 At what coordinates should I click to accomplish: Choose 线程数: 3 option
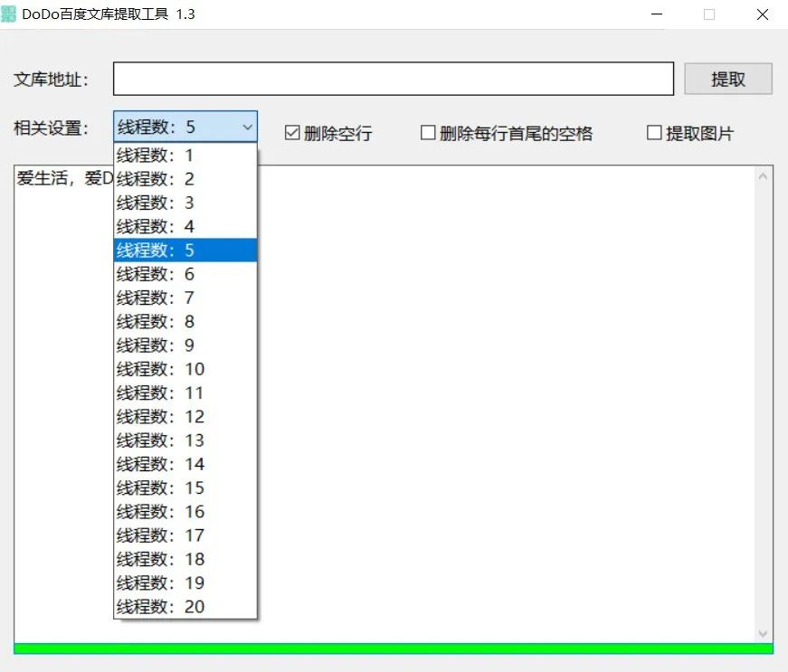(x=185, y=203)
